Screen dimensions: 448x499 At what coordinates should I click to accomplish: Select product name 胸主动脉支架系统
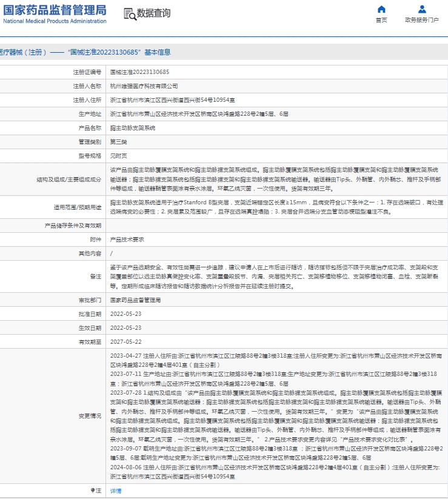(x=133, y=128)
